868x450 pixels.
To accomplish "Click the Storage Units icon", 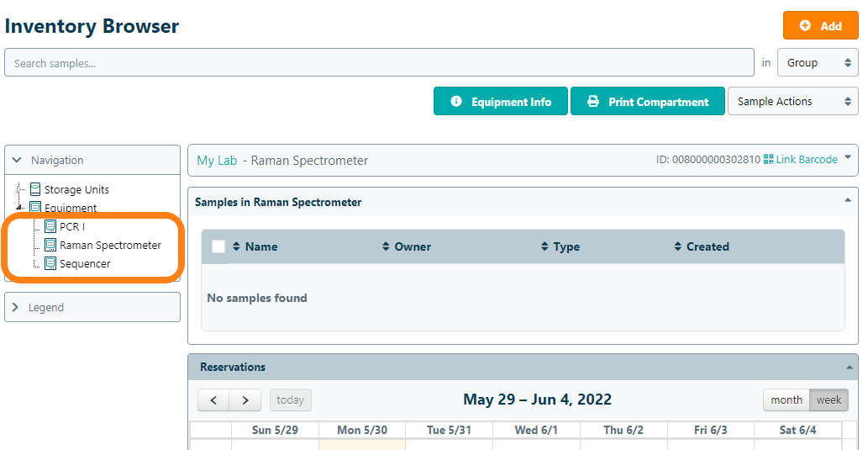I will tap(35, 190).
